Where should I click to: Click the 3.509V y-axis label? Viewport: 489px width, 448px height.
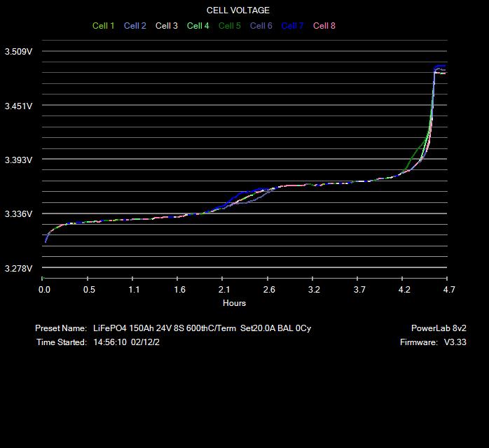click(18, 52)
